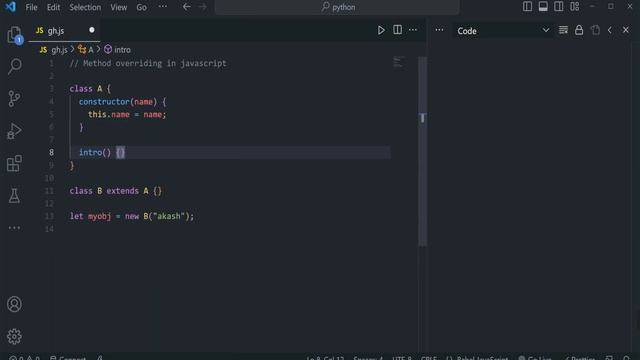The image size is (640, 360).
Task: Click unsaved dot on gh.js tab
Action: click(92, 30)
